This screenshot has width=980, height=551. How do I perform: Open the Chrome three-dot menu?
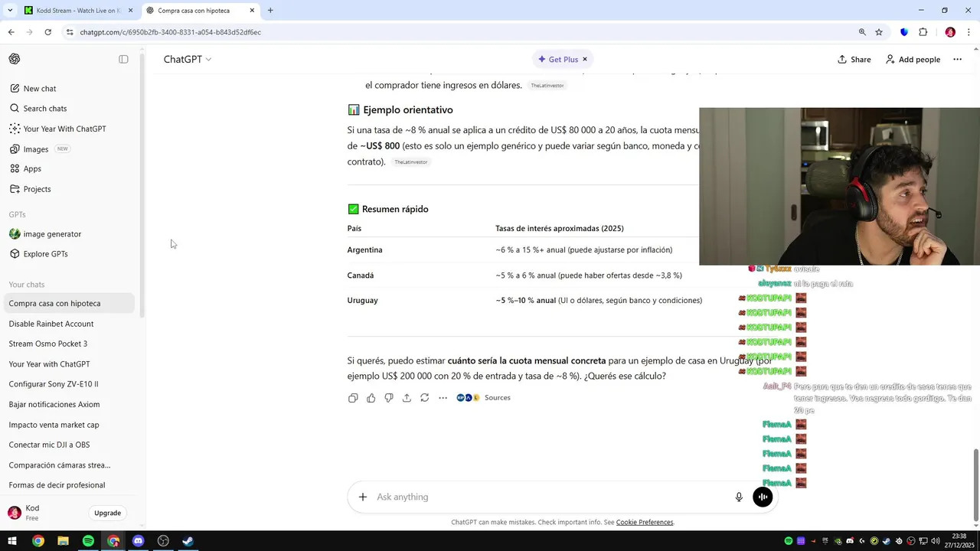click(x=969, y=32)
